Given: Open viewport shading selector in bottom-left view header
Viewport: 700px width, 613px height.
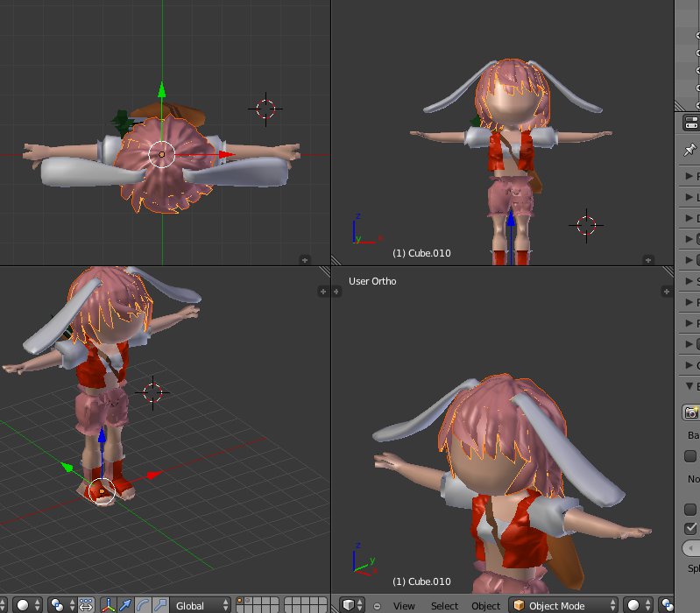Looking at the screenshot, I should (x=28, y=605).
